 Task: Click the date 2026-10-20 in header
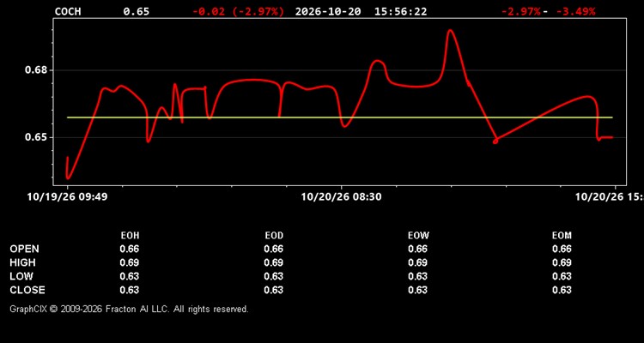pos(328,11)
